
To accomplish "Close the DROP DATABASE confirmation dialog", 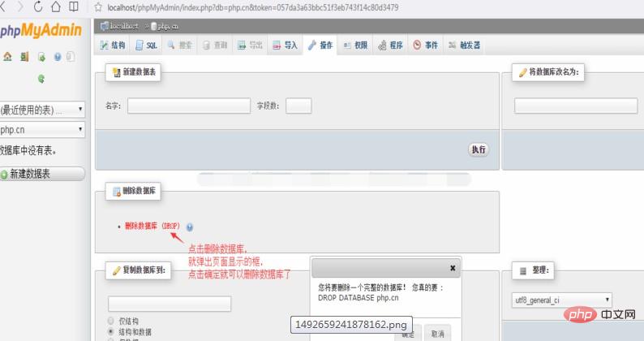I will click(453, 268).
